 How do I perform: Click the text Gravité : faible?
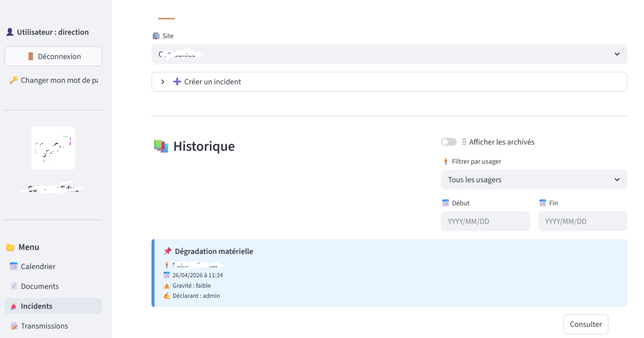pyautogui.click(x=192, y=286)
